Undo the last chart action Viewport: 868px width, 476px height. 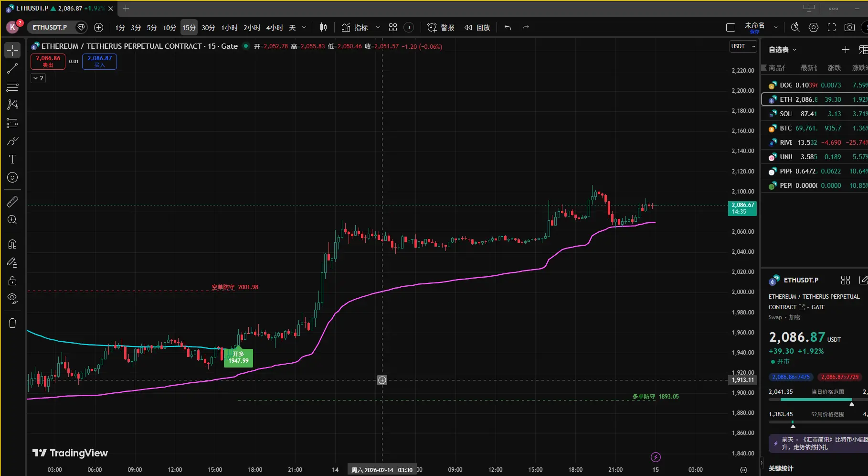[508, 27]
